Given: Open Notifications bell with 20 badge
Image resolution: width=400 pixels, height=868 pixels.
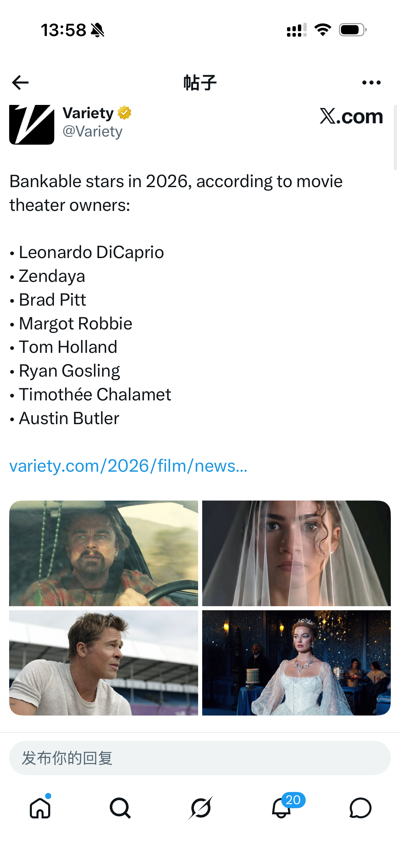Looking at the screenshot, I should 282,808.
